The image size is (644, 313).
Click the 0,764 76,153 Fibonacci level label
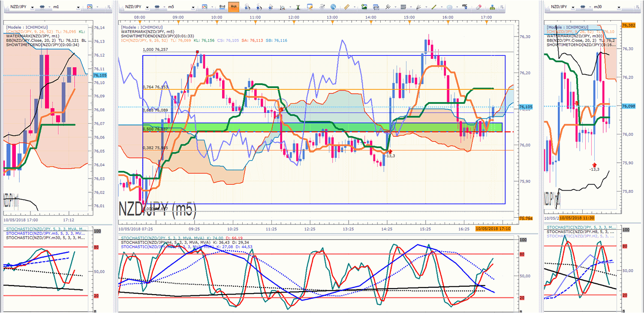coord(155,87)
